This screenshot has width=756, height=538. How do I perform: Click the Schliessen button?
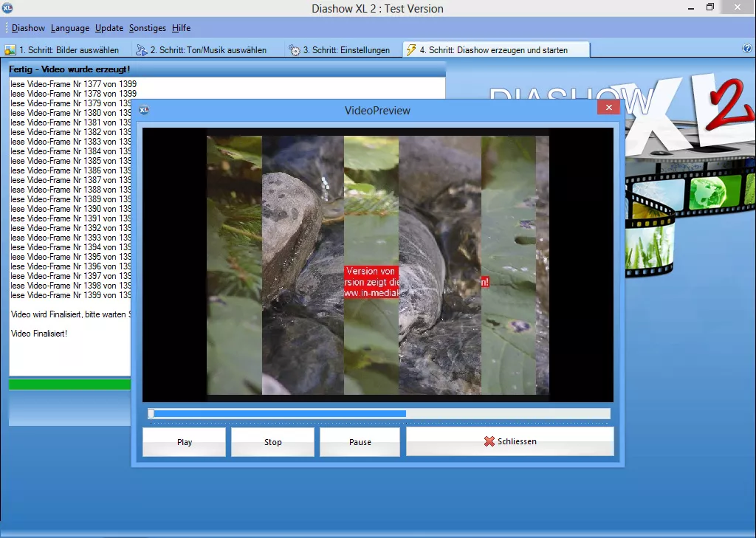[510, 441]
